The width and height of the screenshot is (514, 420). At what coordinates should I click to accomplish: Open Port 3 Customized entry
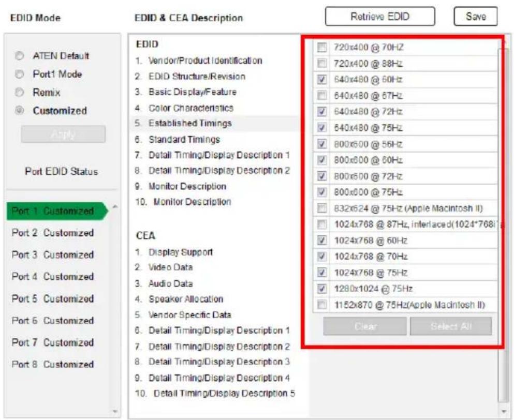click(x=53, y=254)
